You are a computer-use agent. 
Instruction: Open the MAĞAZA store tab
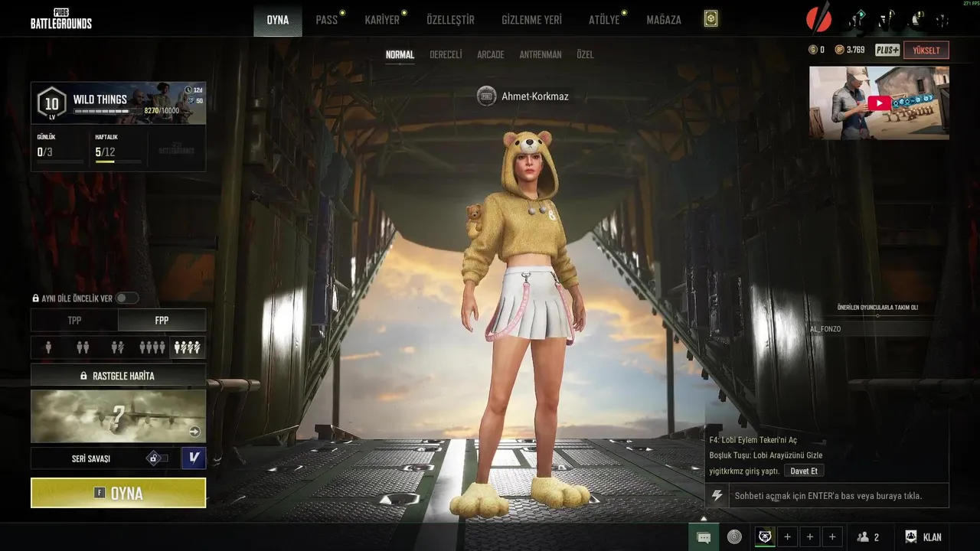pos(664,20)
